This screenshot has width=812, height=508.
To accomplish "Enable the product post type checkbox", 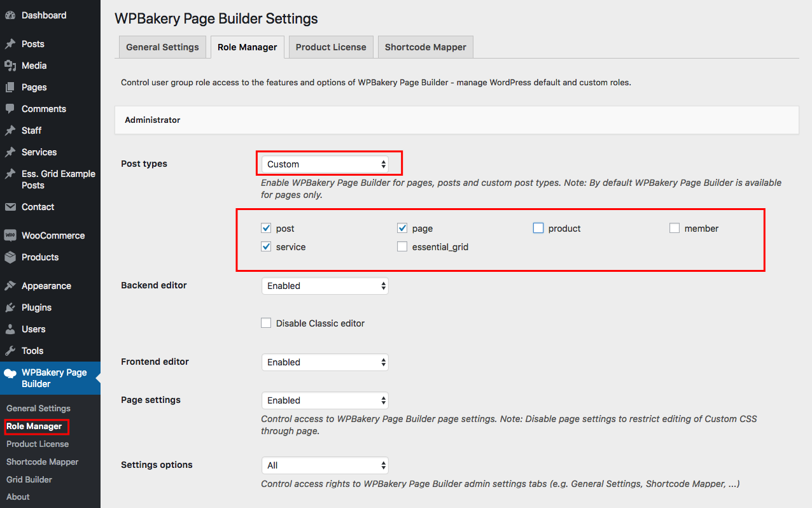I will pyautogui.click(x=538, y=228).
